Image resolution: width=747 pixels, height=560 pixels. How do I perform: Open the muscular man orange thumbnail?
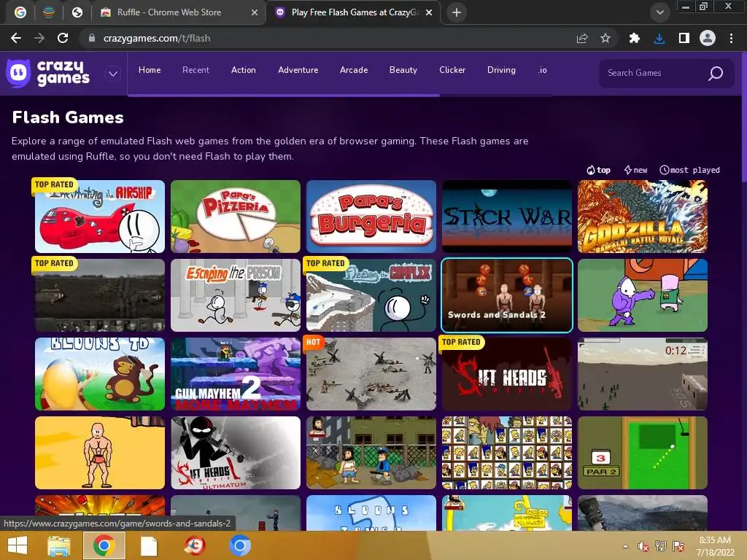[99, 453]
